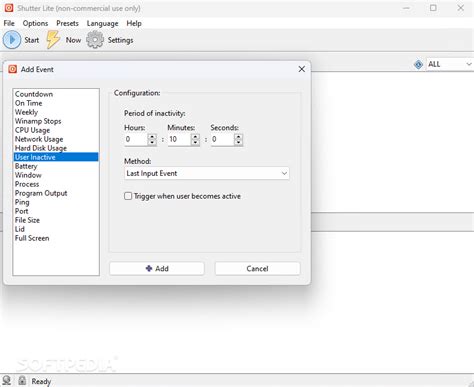Viewport: 474px width, 387px height.
Task: Select Full Screen event type
Action: point(56,238)
